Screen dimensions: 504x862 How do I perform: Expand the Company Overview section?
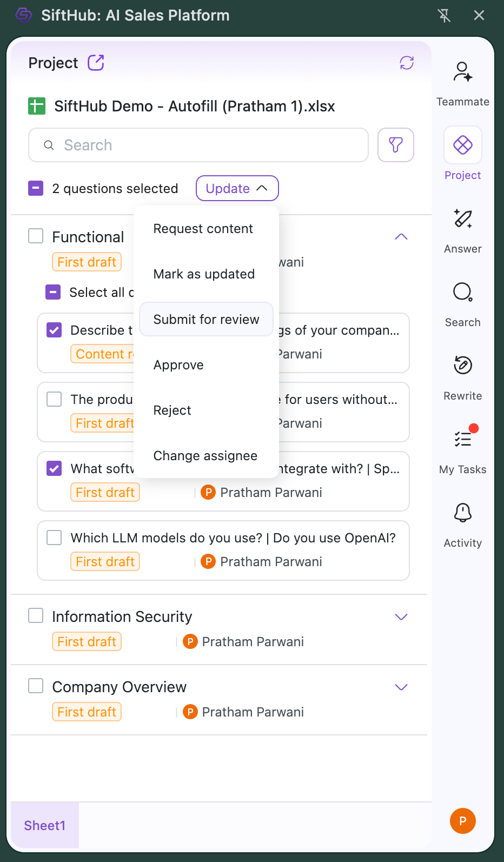click(x=401, y=687)
